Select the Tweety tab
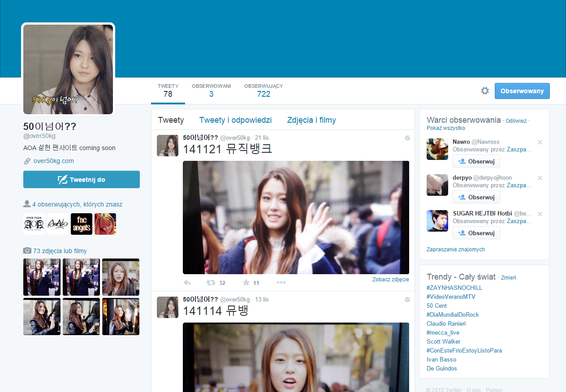566x392 pixels. pos(171,120)
